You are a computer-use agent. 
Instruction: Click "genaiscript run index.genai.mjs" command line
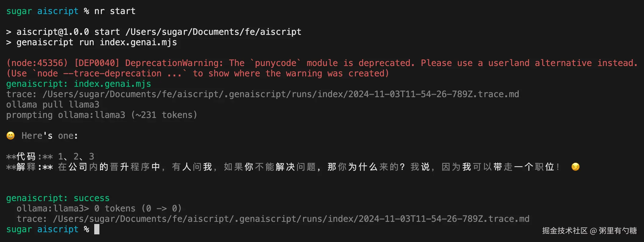97,42
